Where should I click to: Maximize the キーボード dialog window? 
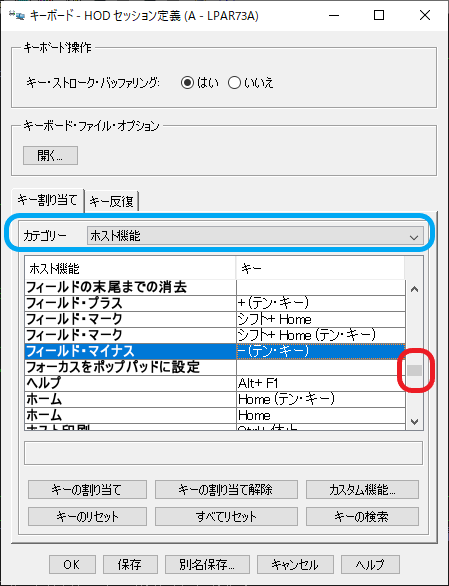point(379,15)
